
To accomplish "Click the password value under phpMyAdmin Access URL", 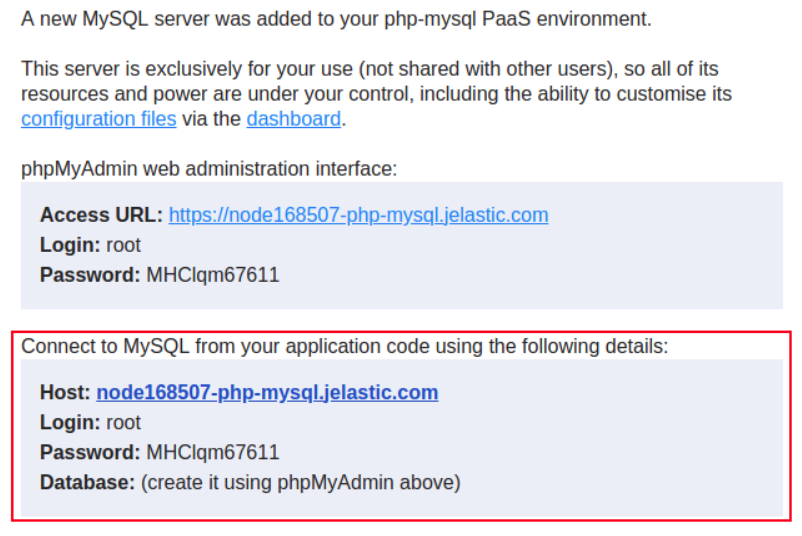I will (212, 275).
